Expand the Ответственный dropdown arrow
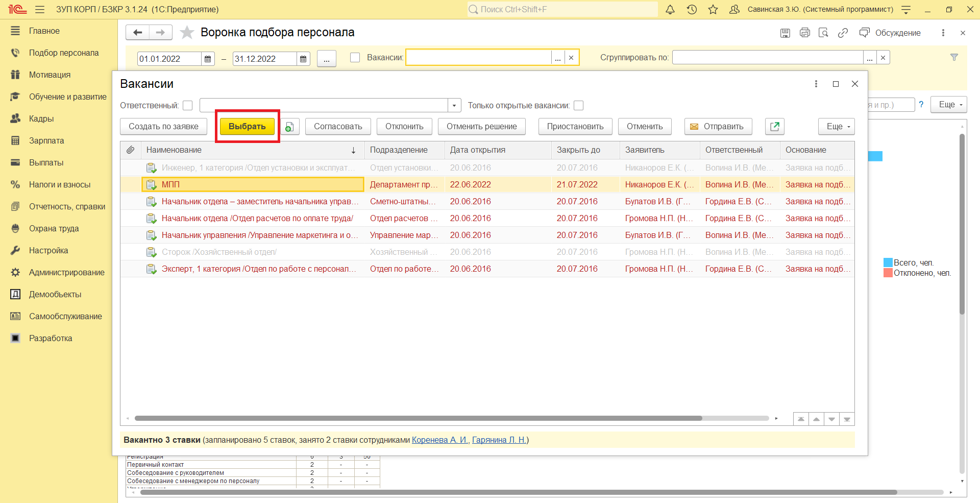This screenshot has width=980, height=503. point(454,106)
